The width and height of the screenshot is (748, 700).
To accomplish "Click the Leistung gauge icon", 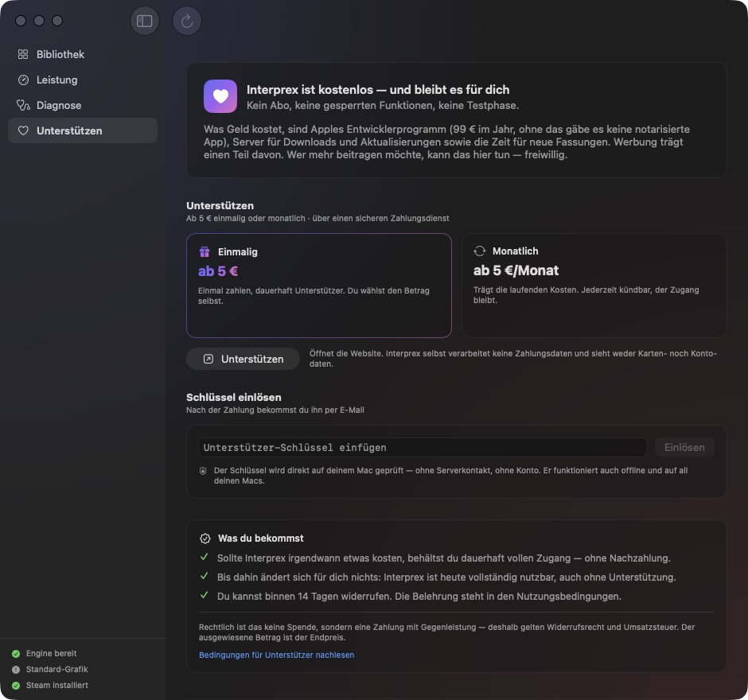I will (x=23, y=80).
